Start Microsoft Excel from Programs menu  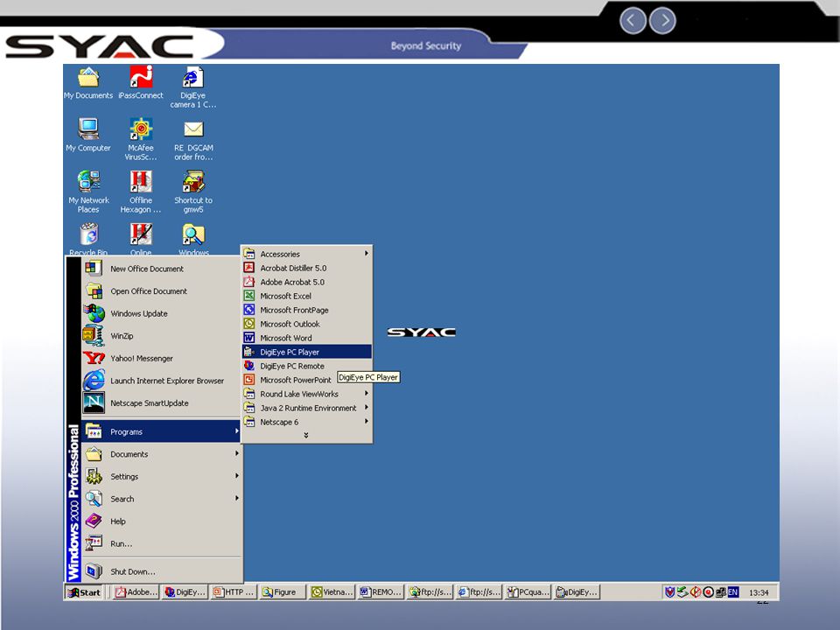tap(306, 296)
